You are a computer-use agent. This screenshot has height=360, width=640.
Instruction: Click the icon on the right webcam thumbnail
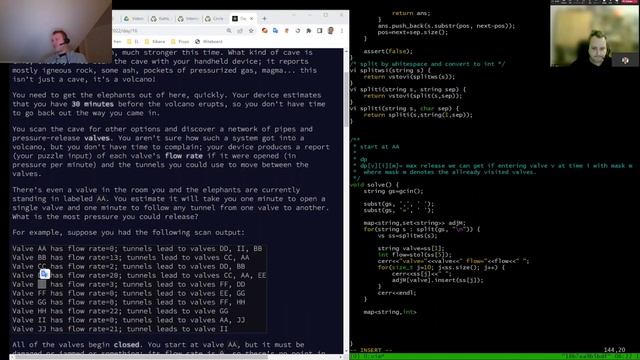click(625, 60)
